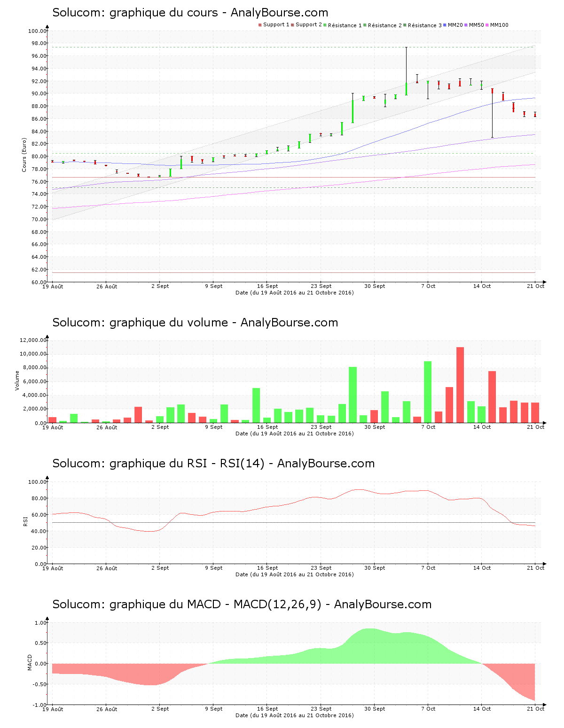Click the "12,000.00" tick on the volume axis
This screenshot has width=564, height=728.
coord(33,340)
